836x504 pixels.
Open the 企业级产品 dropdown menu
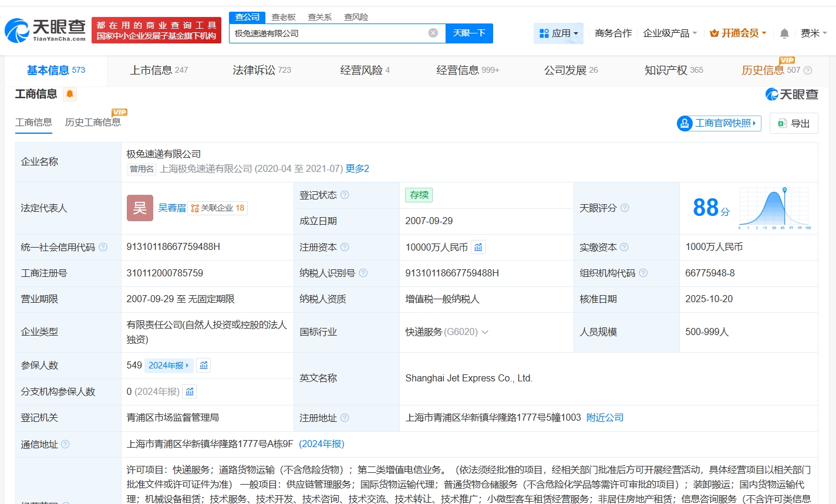[x=670, y=33]
